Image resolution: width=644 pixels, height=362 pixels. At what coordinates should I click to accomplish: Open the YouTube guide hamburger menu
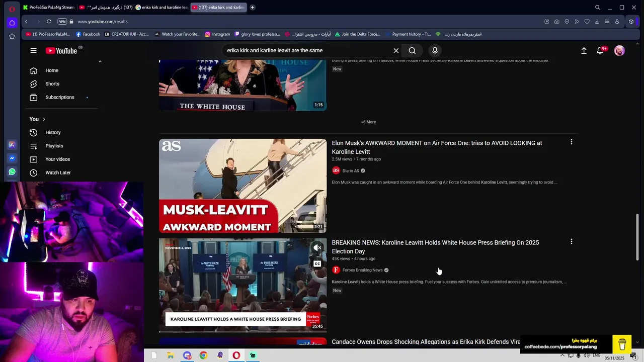(x=33, y=51)
